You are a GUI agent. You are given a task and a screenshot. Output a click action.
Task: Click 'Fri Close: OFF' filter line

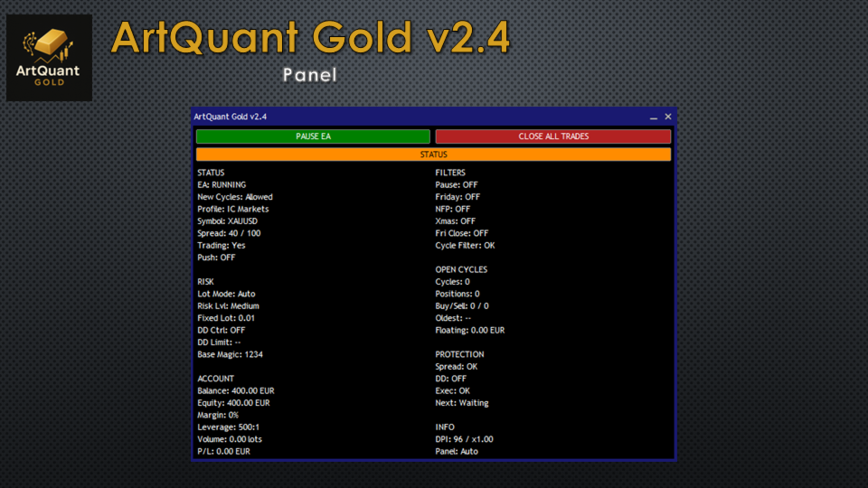[462, 233]
